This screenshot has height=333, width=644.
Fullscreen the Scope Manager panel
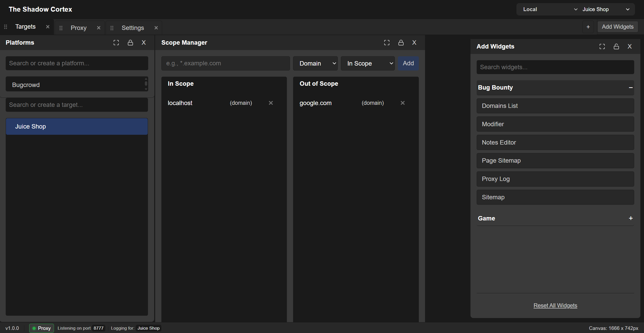(x=387, y=43)
